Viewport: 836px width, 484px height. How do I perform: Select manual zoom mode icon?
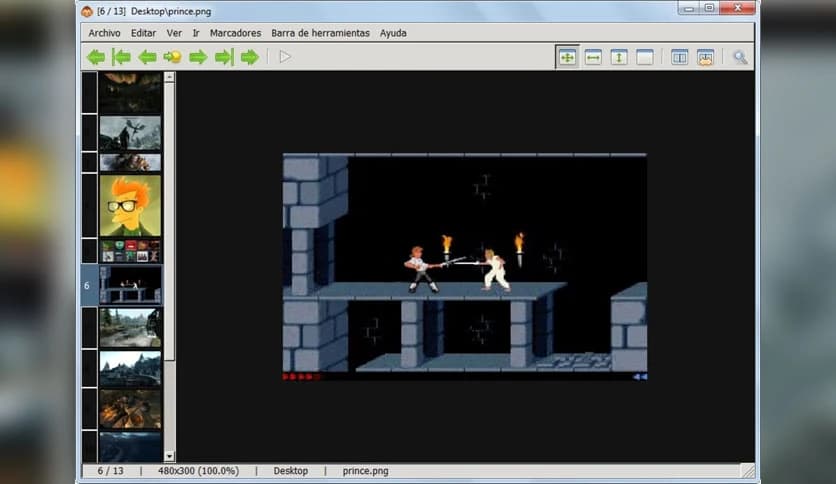(645, 57)
